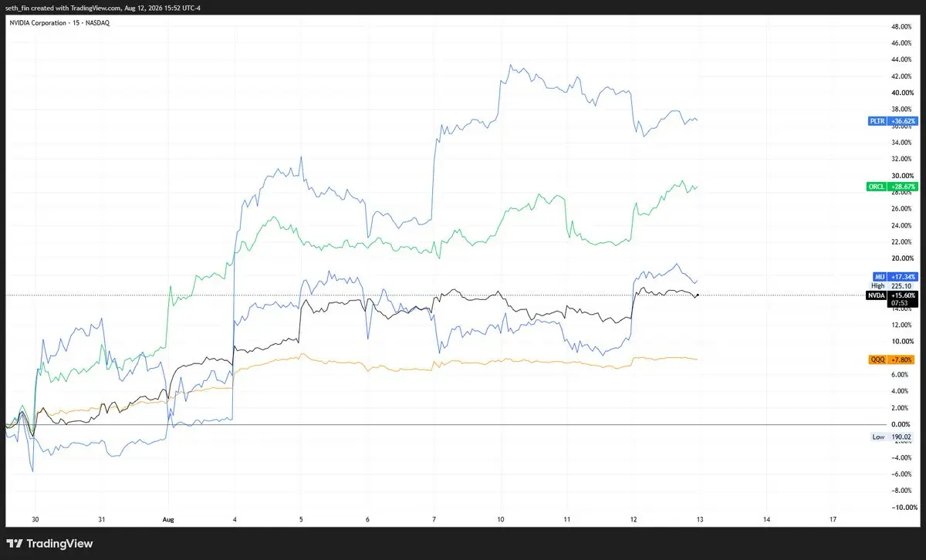Click the date label 7 on time axis
The height and width of the screenshot is (560, 926).
(435, 520)
